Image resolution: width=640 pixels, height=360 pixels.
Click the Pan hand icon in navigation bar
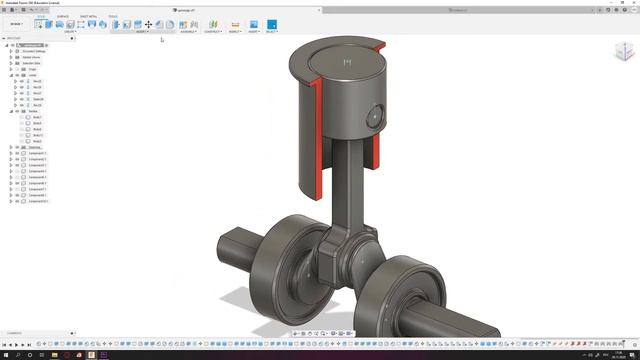coord(310,333)
